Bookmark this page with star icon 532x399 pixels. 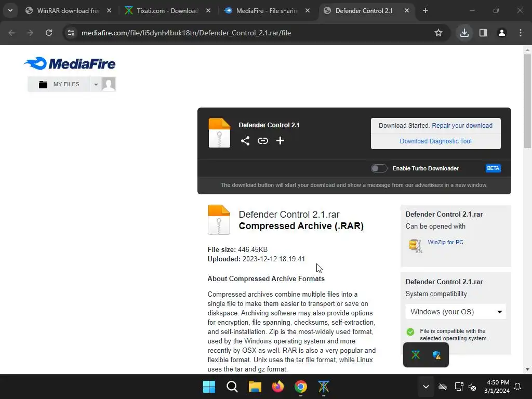438,33
